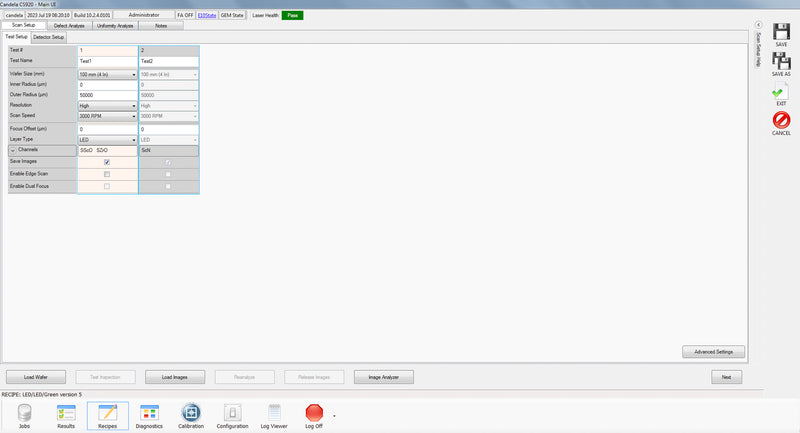This screenshot has width=800, height=433.
Task: Save the recipe with SAVE icon
Action: (x=781, y=34)
